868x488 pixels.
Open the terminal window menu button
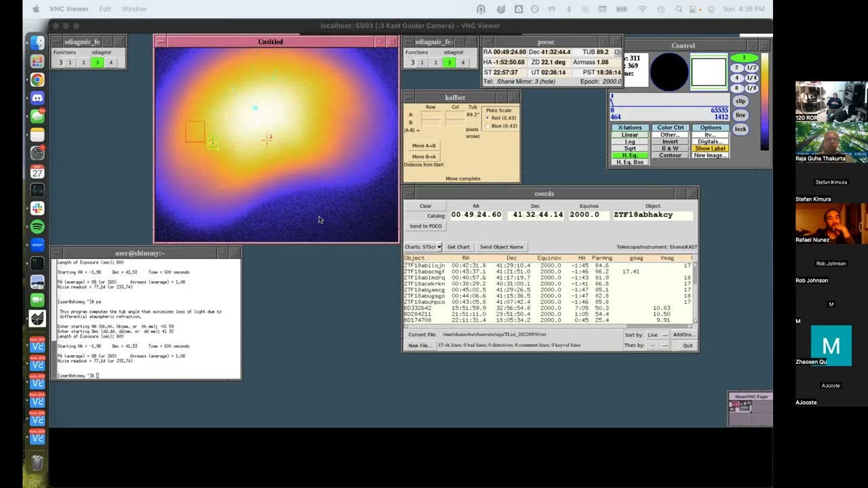click(57, 253)
